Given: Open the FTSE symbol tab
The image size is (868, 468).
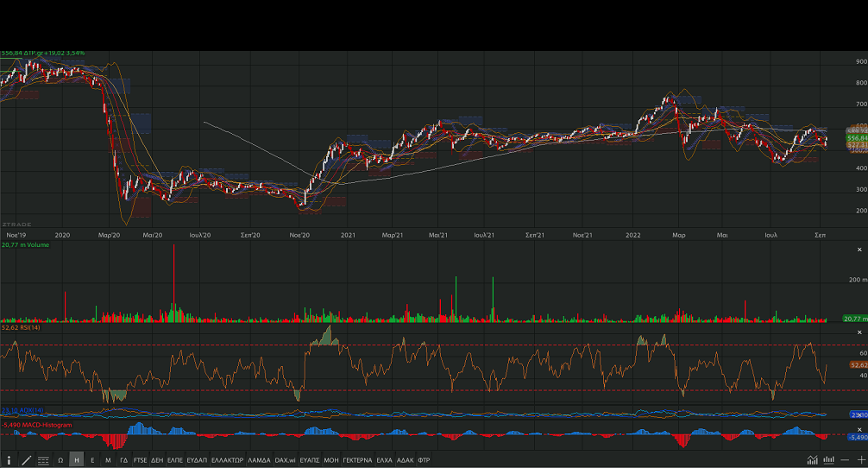Looking at the screenshot, I should coord(140,460).
